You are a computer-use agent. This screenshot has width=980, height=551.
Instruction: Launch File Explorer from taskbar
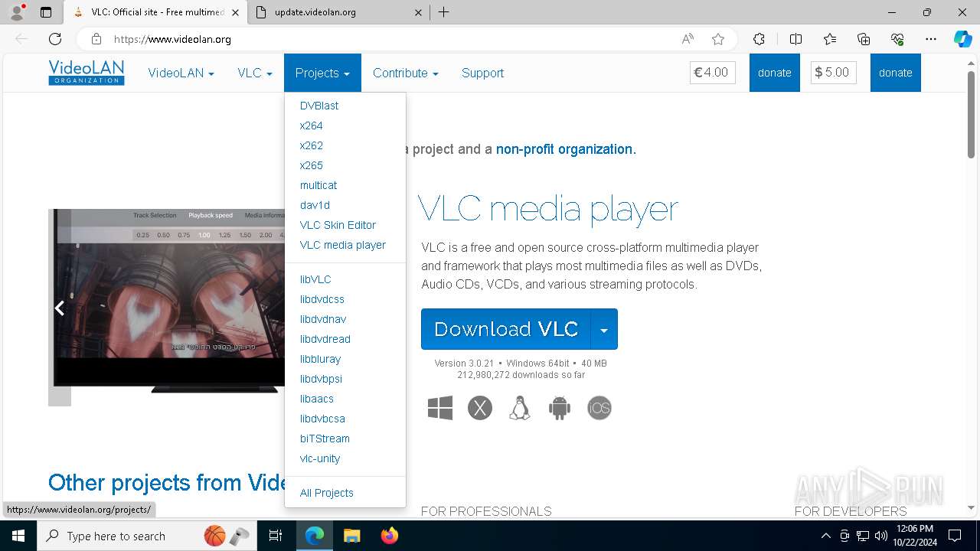coord(351,536)
